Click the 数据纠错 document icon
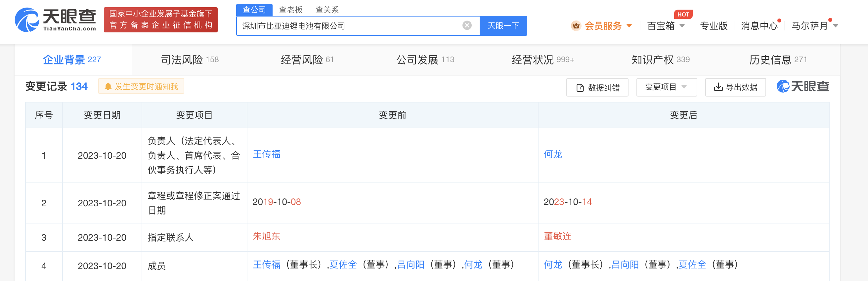Screen dimensions: 868x281 580,88
